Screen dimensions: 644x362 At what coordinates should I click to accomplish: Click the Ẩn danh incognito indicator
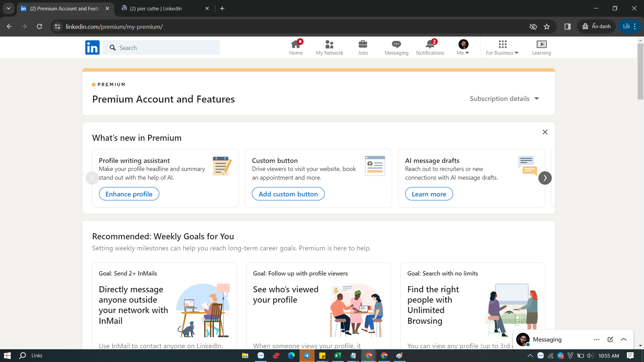pos(596,26)
